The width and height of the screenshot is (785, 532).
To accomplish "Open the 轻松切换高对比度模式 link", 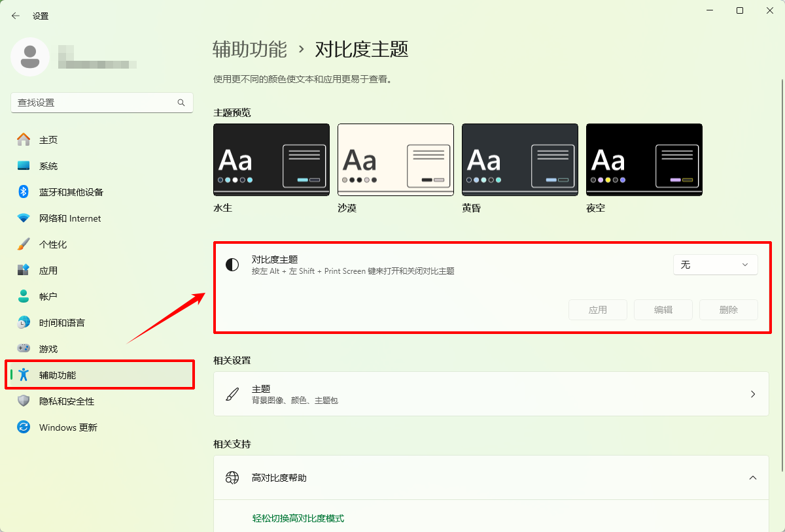I will (x=298, y=518).
